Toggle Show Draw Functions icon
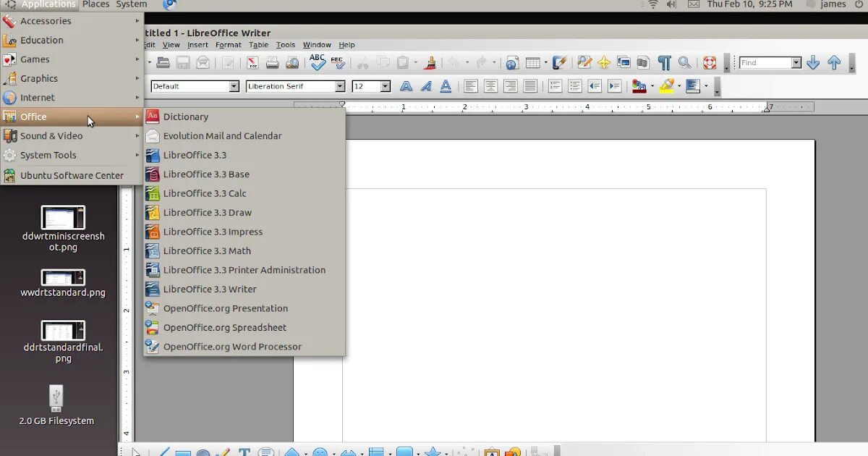This screenshot has width=868, height=456. click(x=559, y=63)
